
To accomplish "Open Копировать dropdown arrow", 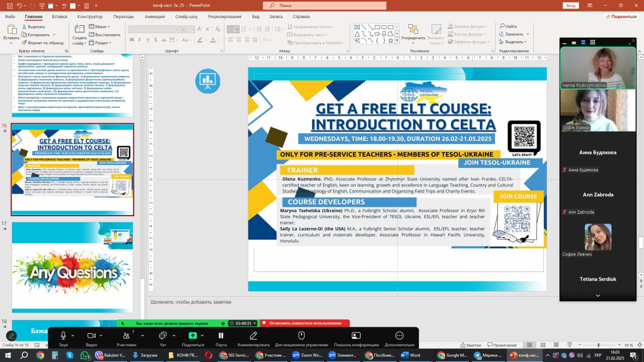I will coord(53,35).
